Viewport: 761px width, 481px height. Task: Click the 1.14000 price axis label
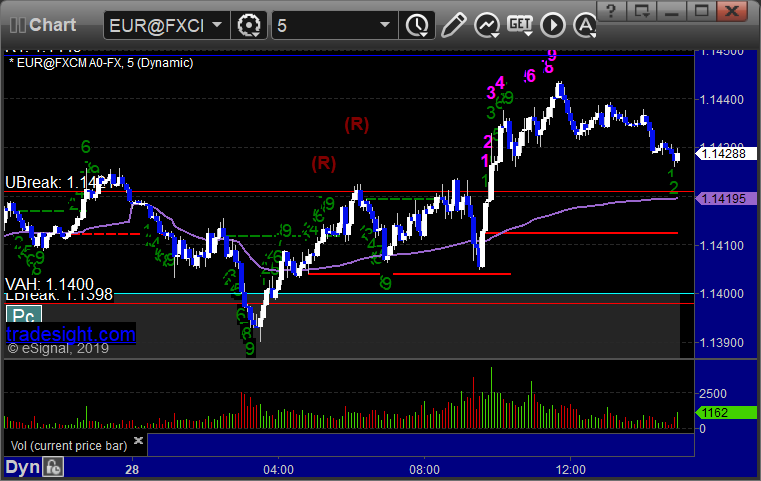(721, 294)
